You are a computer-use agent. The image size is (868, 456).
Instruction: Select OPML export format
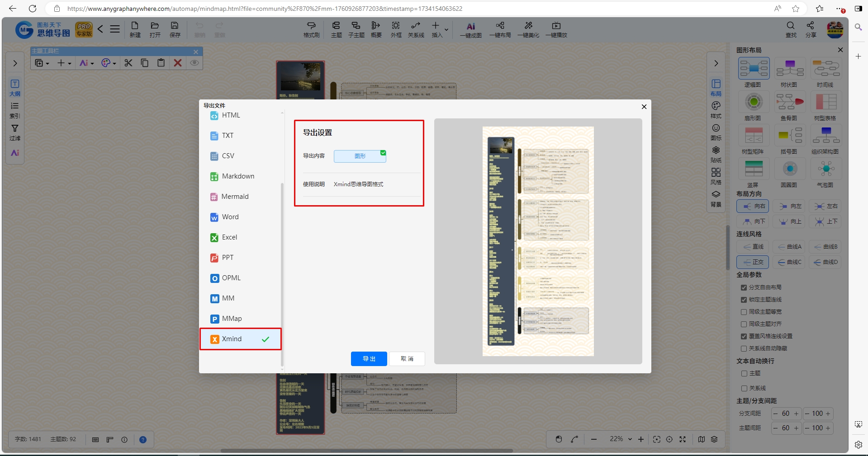(x=240, y=278)
